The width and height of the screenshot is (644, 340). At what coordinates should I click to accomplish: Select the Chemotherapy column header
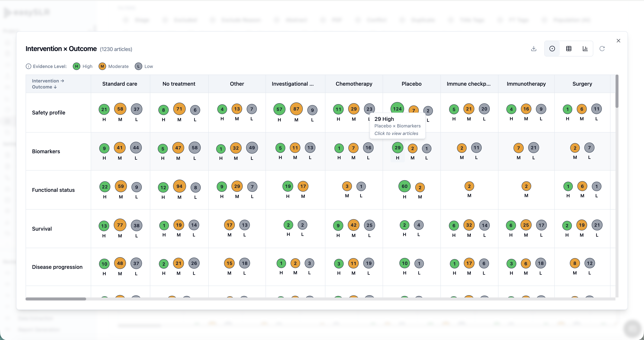pyautogui.click(x=354, y=84)
